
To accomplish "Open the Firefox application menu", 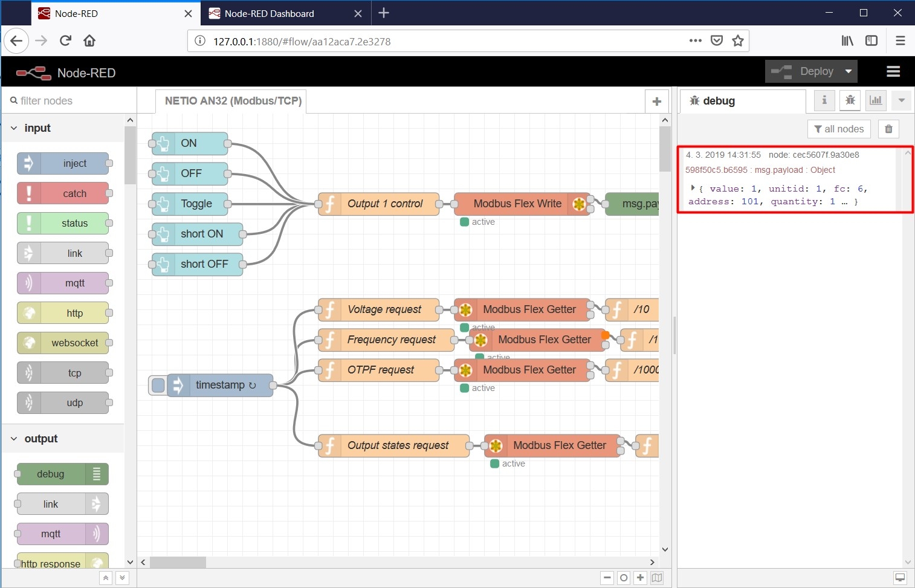I will coord(900,40).
